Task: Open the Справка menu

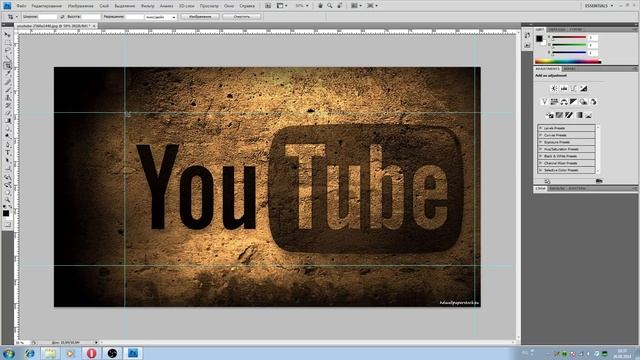Action: (247, 6)
